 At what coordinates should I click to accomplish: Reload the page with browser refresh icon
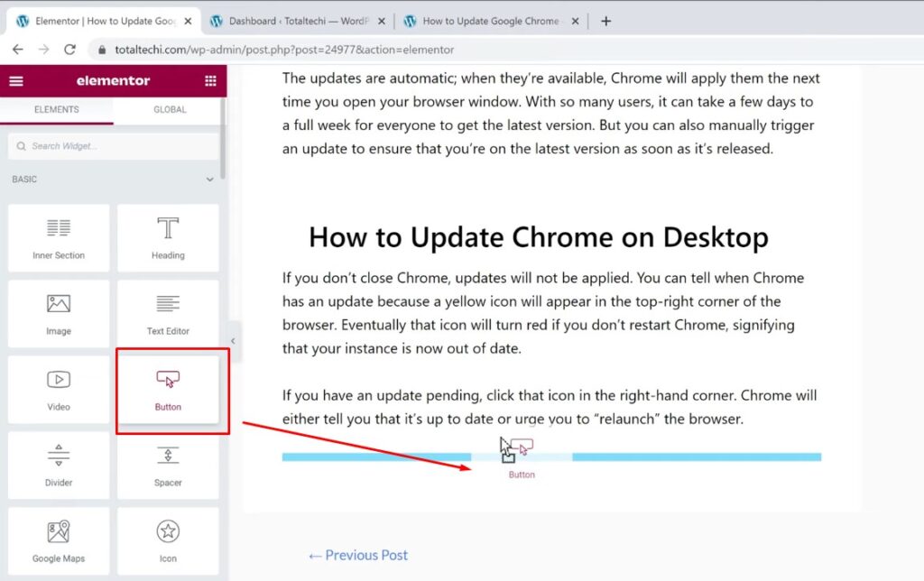[71, 50]
